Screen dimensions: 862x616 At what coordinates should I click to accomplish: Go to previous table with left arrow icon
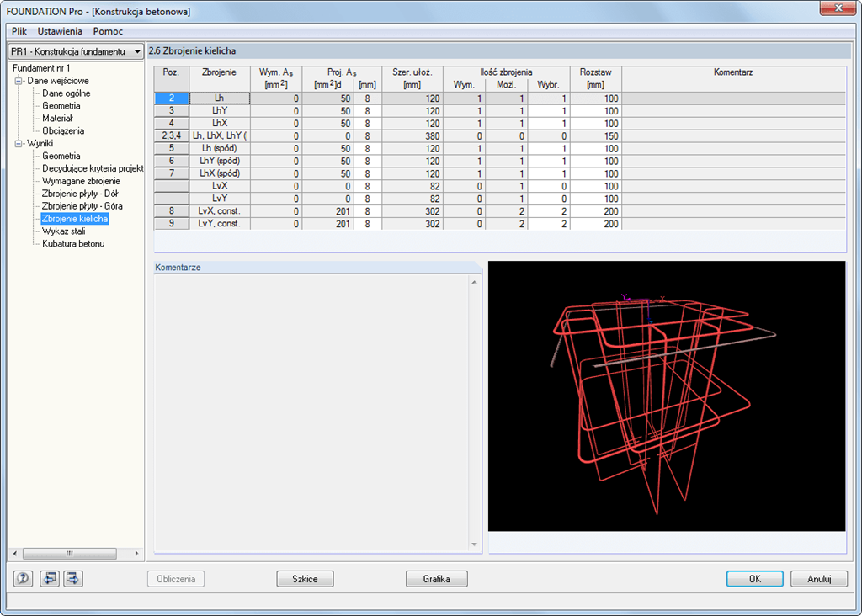click(50, 579)
